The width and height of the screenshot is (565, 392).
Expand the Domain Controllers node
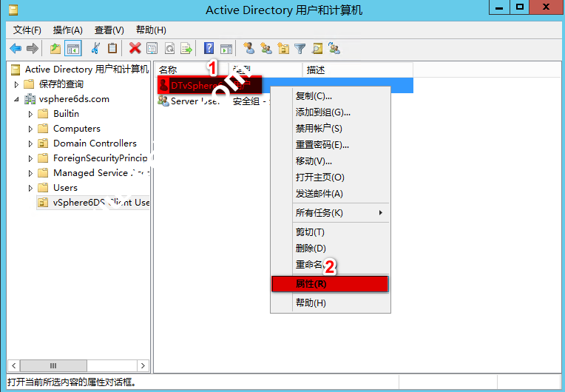pyautogui.click(x=30, y=143)
